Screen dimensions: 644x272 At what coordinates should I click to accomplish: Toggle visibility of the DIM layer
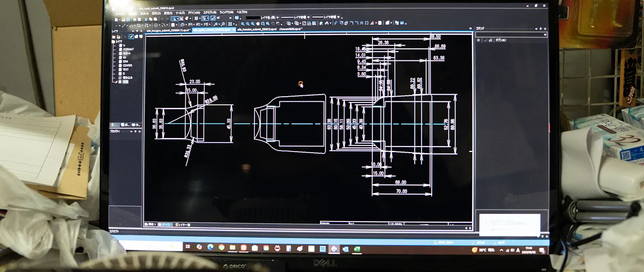[x=119, y=61]
